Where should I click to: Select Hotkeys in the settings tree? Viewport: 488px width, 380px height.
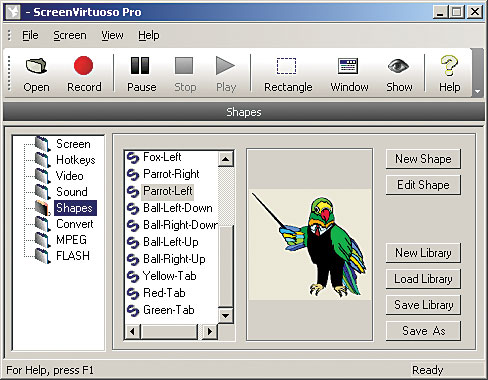point(76,160)
